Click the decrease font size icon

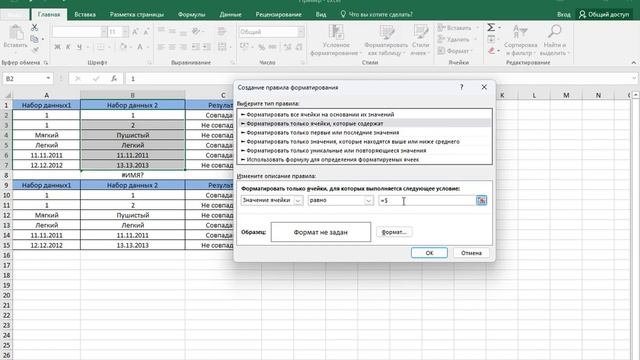(146, 32)
